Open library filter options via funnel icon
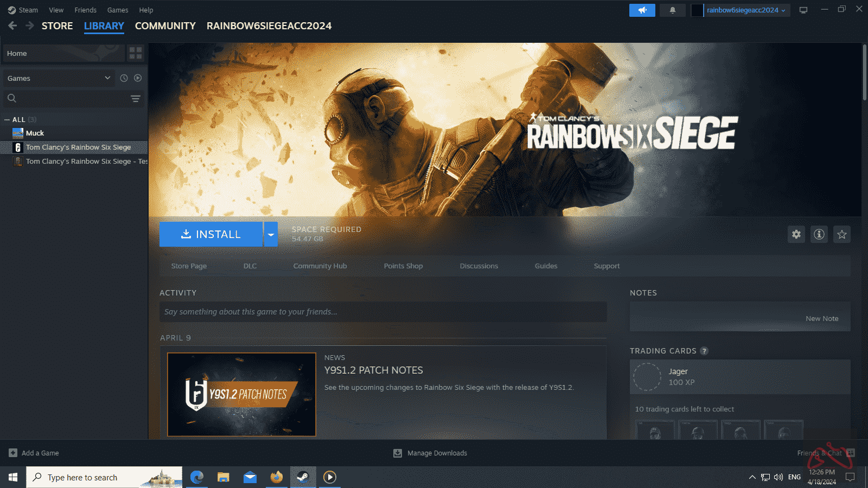The height and width of the screenshot is (488, 868). click(x=135, y=99)
